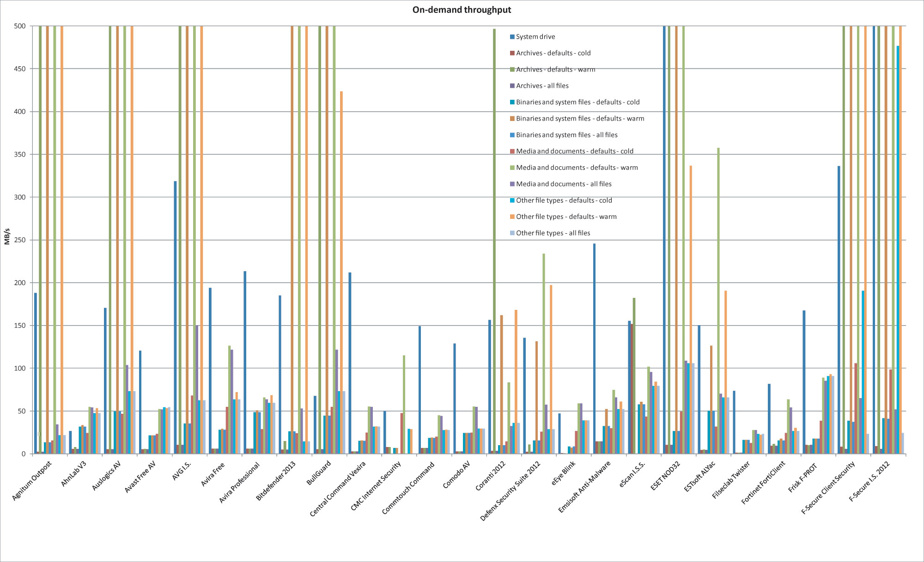The height and width of the screenshot is (562, 924).
Task: Click the 'Defenx Security Suite 2012' axis label
Action: pyautogui.click(x=511, y=491)
